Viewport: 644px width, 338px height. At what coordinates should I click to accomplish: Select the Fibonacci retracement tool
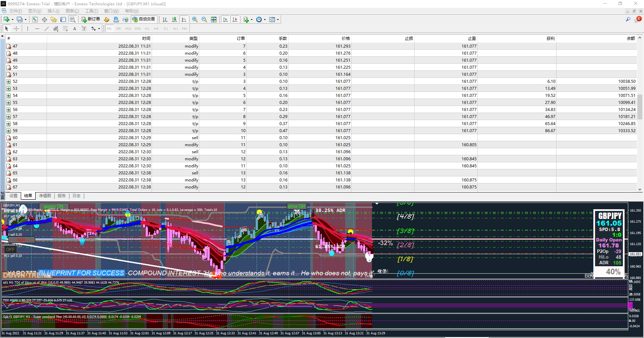[x=65, y=29]
